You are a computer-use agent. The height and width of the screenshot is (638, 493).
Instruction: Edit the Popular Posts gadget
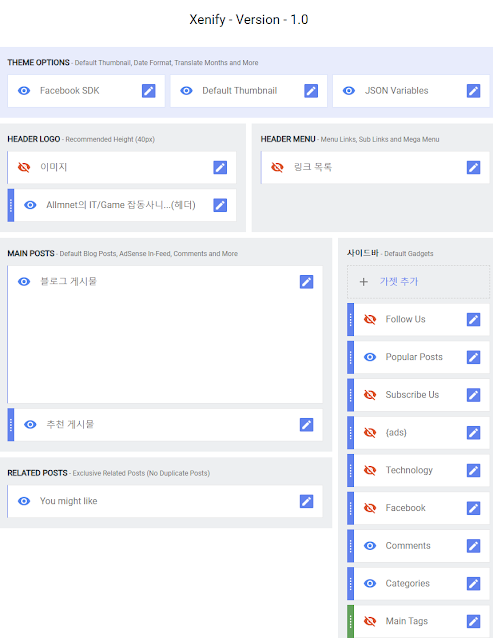(473, 357)
